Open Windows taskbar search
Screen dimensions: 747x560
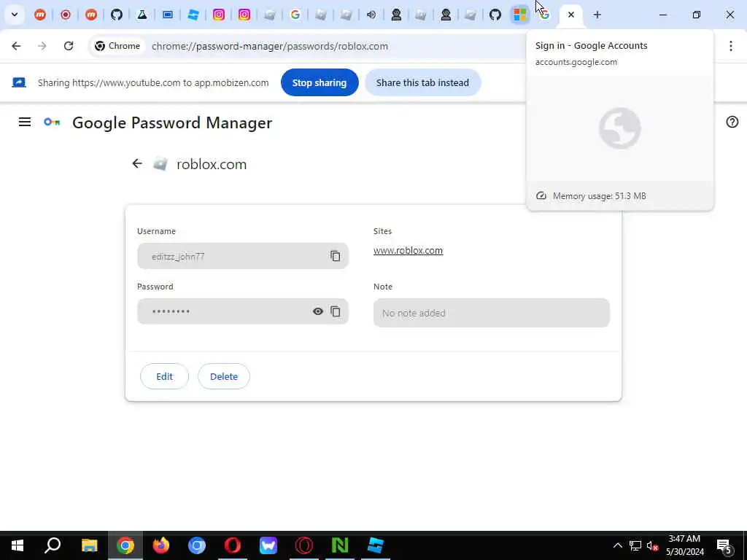(53, 545)
